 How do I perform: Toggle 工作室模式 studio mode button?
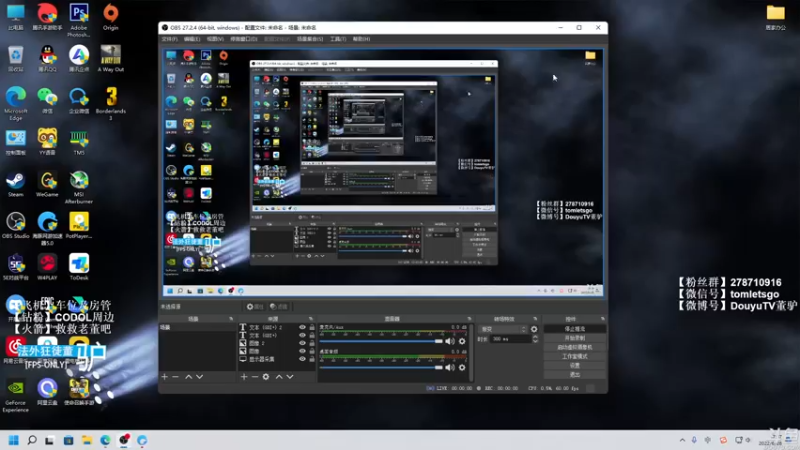(574, 357)
